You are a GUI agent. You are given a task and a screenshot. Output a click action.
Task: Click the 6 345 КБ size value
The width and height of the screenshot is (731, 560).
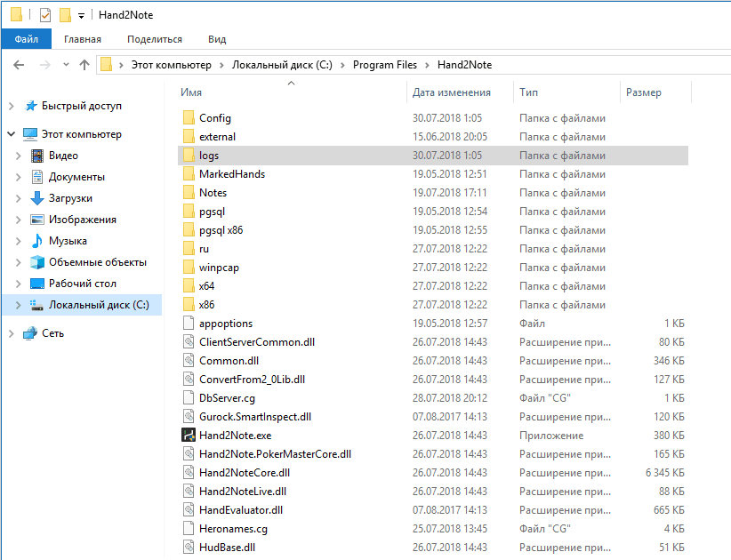coord(665,472)
